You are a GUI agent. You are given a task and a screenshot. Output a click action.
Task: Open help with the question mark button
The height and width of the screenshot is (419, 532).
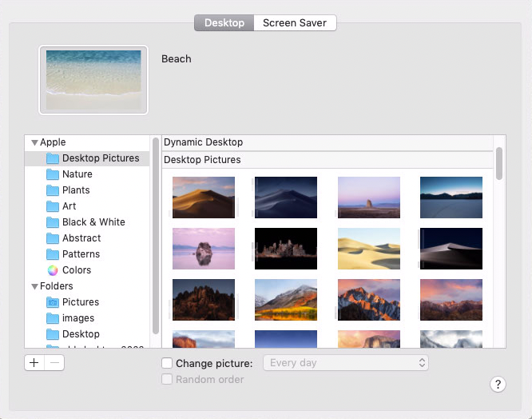pos(498,385)
